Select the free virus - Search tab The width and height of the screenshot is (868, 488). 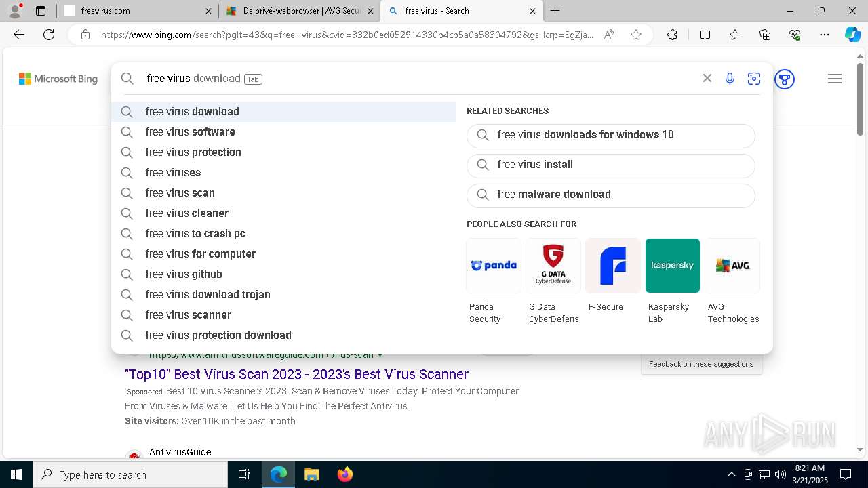(x=460, y=11)
